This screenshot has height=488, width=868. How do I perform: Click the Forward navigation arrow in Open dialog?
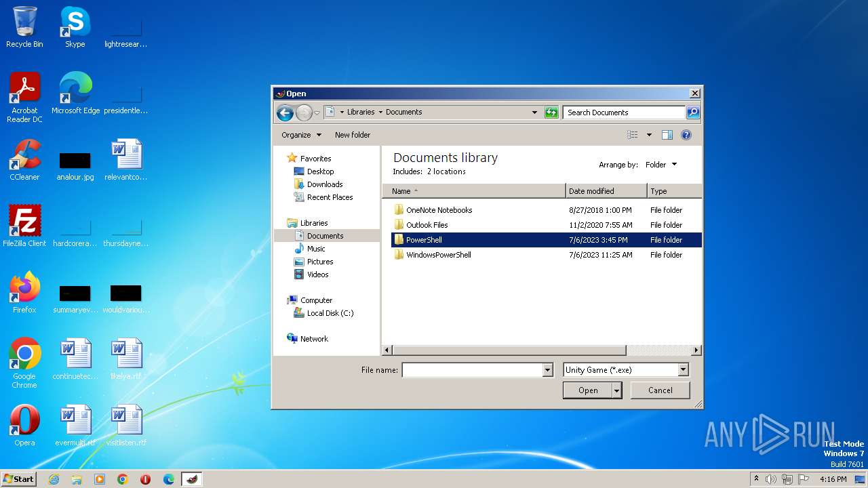[x=304, y=113]
